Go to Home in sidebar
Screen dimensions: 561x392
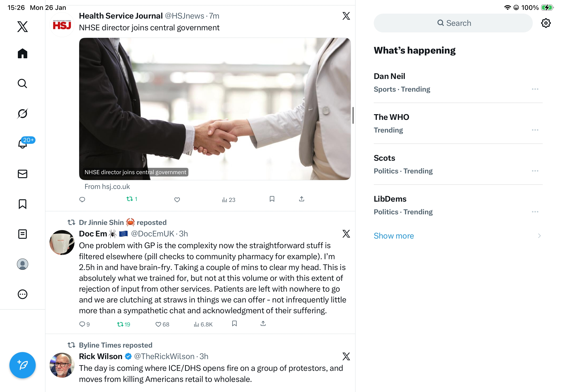(x=23, y=53)
